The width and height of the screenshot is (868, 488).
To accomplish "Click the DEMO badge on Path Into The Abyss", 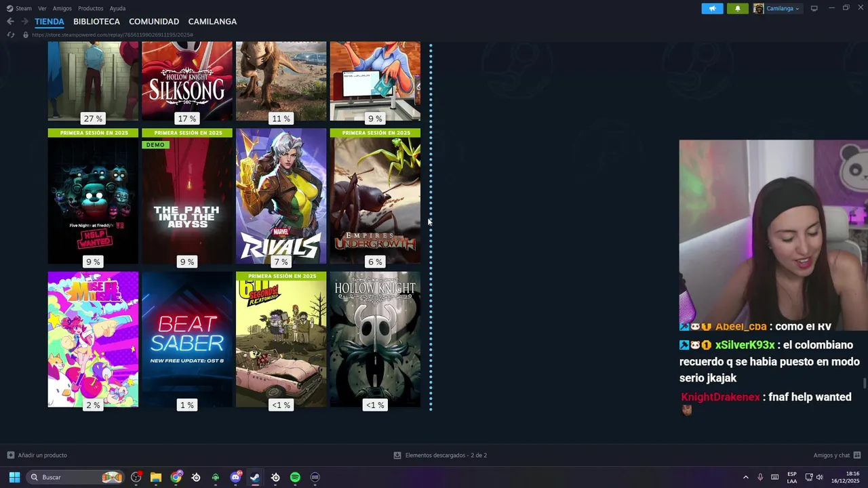I will click(x=155, y=144).
